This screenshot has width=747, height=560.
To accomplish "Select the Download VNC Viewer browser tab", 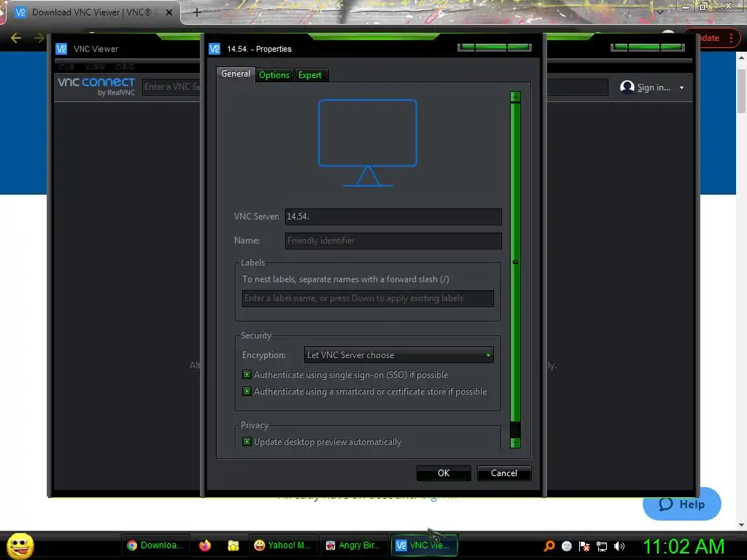I will point(93,12).
